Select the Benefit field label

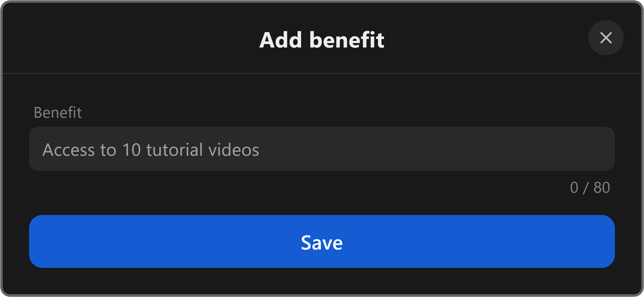58,112
